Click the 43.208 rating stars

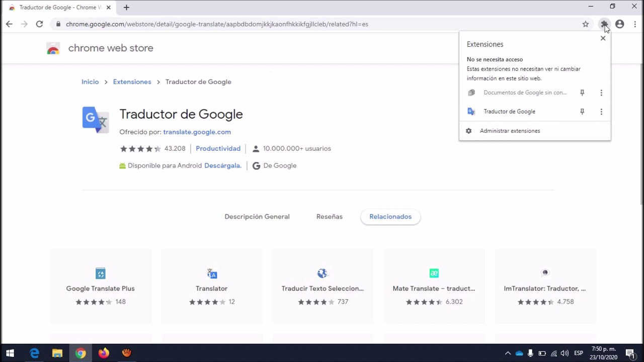140,148
